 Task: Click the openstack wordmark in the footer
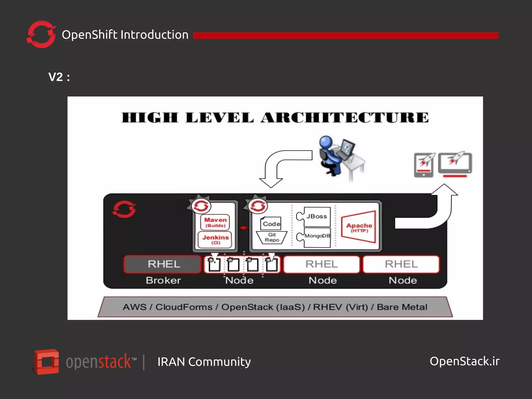(x=101, y=361)
